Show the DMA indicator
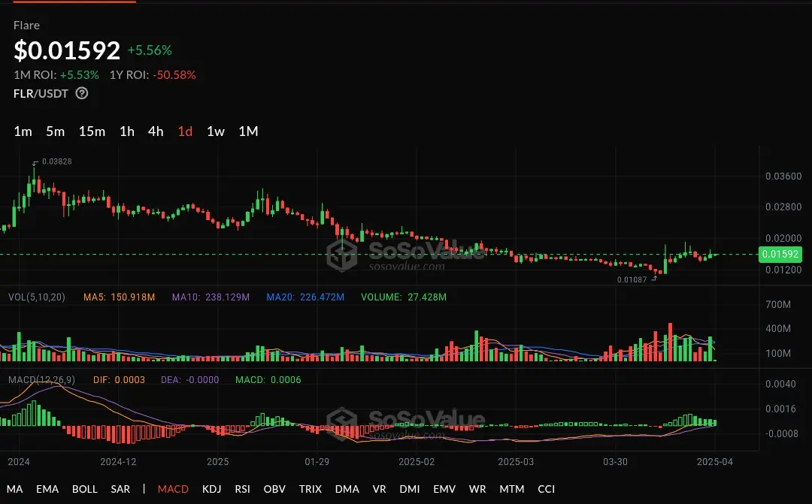The height and width of the screenshot is (504, 812). coord(347,489)
